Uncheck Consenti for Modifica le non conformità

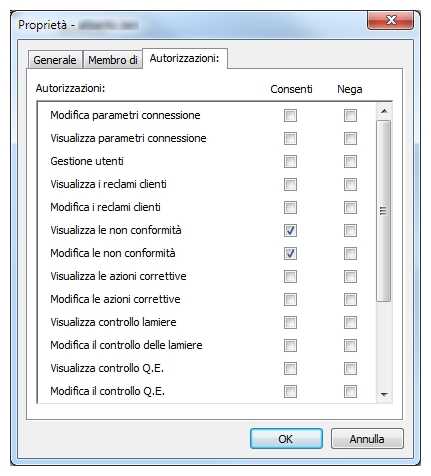click(x=290, y=253)
